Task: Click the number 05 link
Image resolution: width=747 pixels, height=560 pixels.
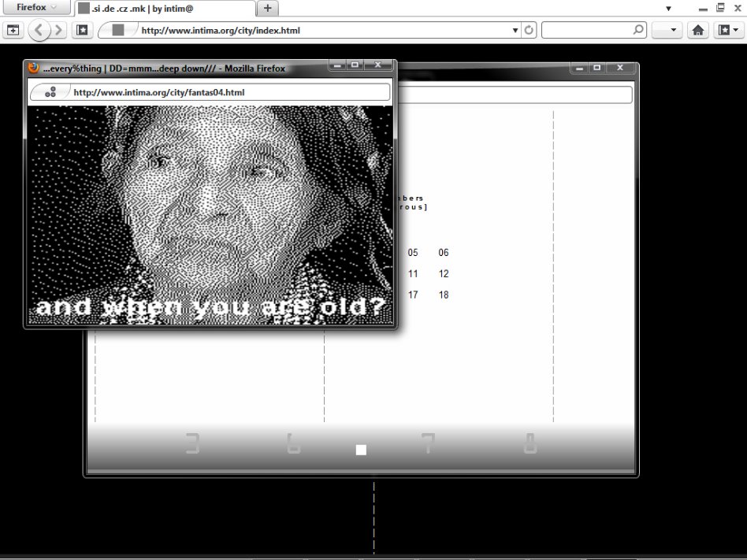Action: (x=413, y=253)
